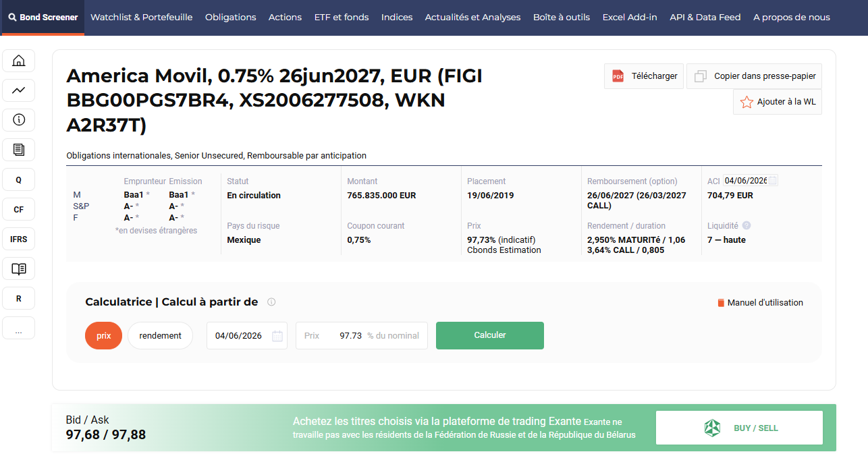The height and width of the screenshot is (456, 868).
Task: Click the placement date 19/06/2019
Action: point(491,196)
